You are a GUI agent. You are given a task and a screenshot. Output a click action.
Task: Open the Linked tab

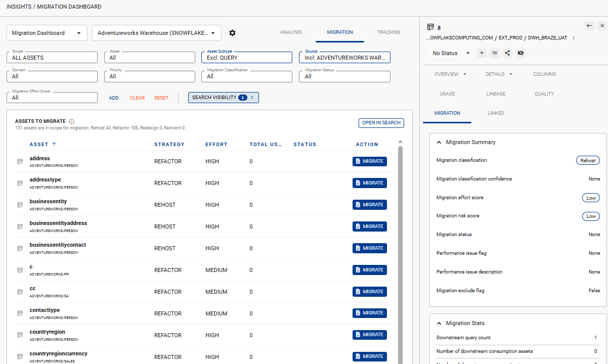click(496, 113)
